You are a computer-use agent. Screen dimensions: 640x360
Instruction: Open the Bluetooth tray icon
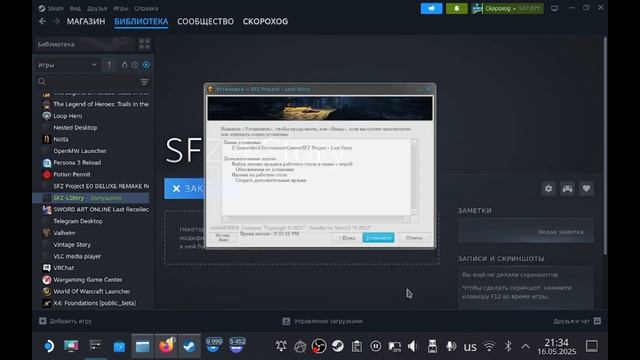click(508, 347)
